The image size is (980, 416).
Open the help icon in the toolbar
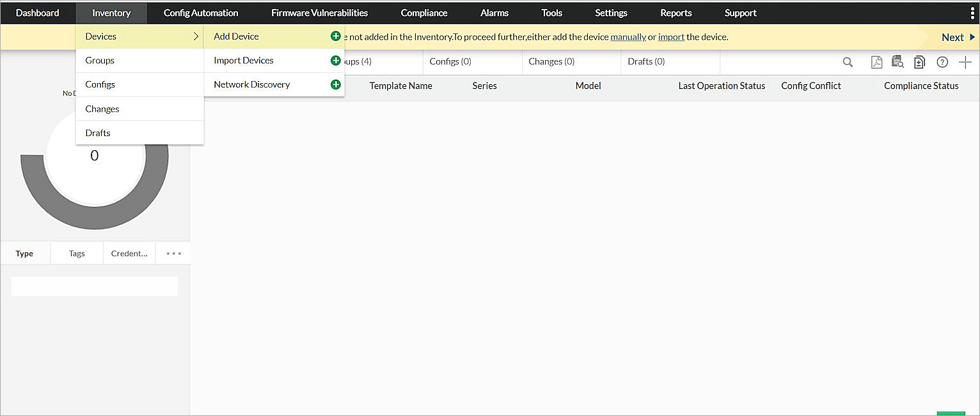(942, 62)
